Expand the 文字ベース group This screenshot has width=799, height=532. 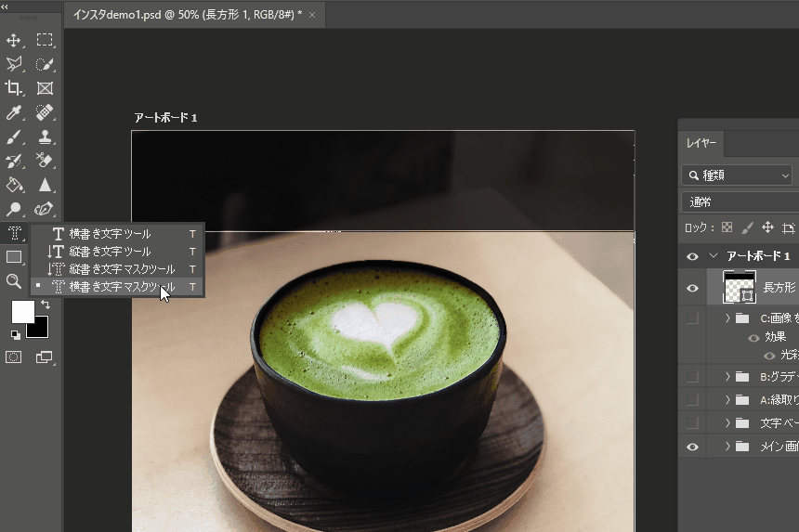727,423
